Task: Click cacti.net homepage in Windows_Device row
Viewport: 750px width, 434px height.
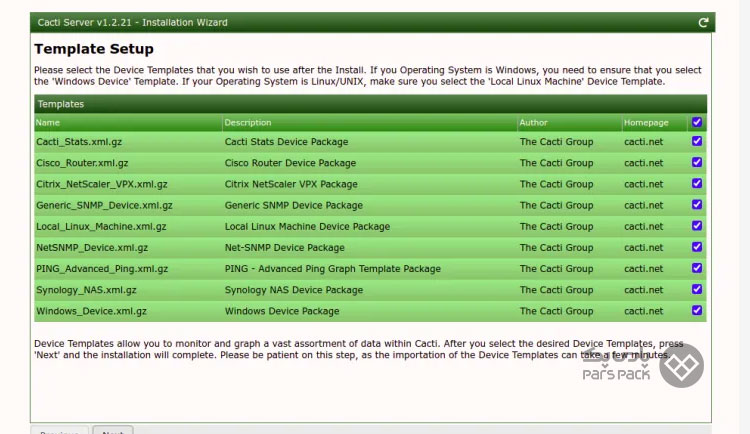Action: click(643, 311)
